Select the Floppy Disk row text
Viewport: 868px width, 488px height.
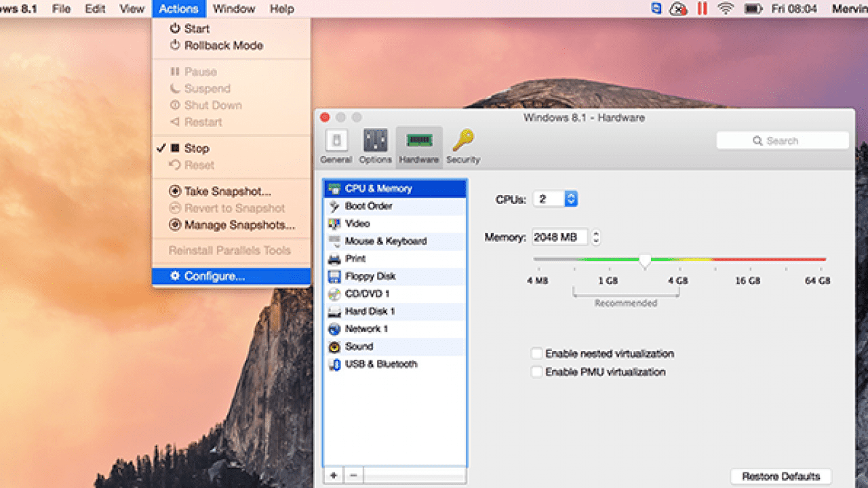370,277
